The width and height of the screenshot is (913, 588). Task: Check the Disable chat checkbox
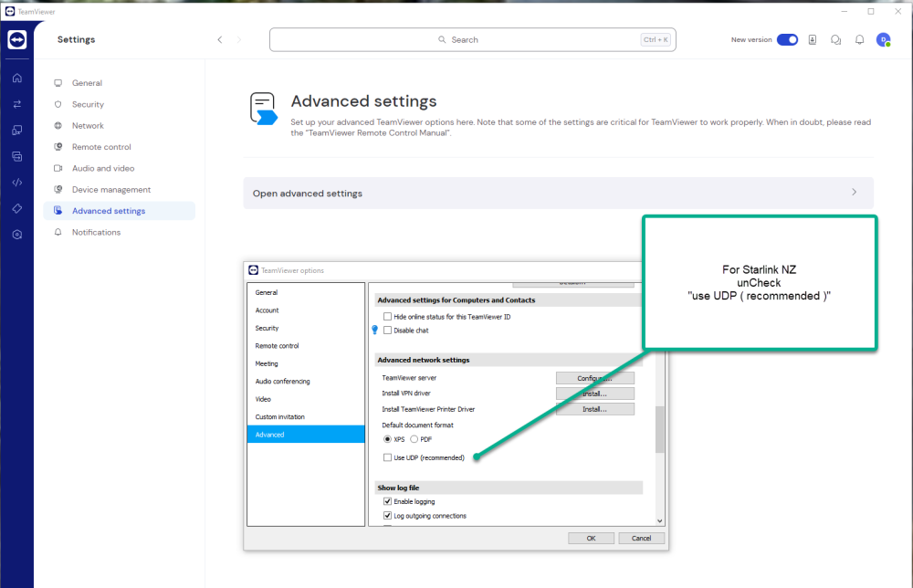(387, 331)
